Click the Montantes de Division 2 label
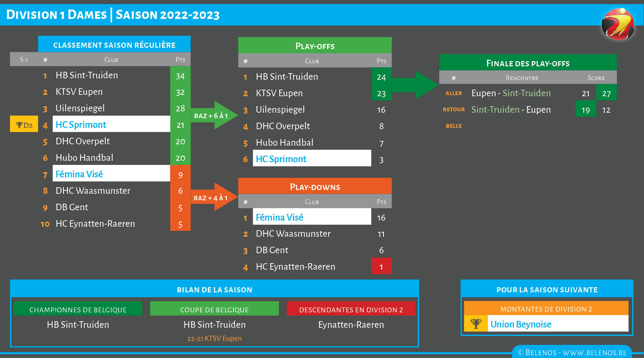 click(546, 309)
